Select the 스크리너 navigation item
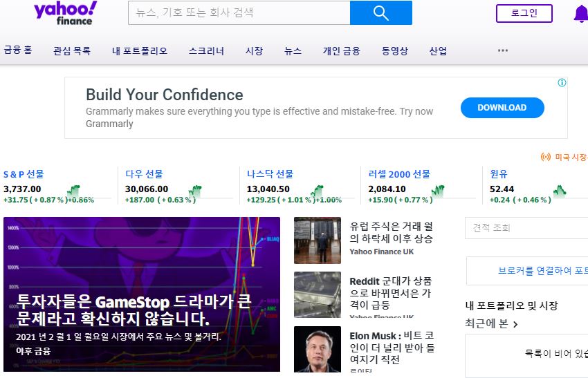 [207, 50]
